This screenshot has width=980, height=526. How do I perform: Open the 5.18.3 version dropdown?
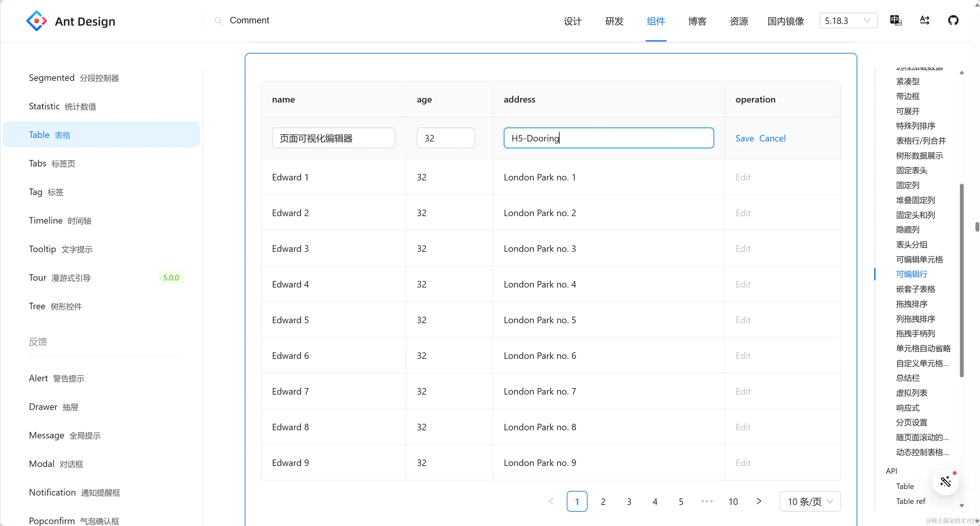848,20
